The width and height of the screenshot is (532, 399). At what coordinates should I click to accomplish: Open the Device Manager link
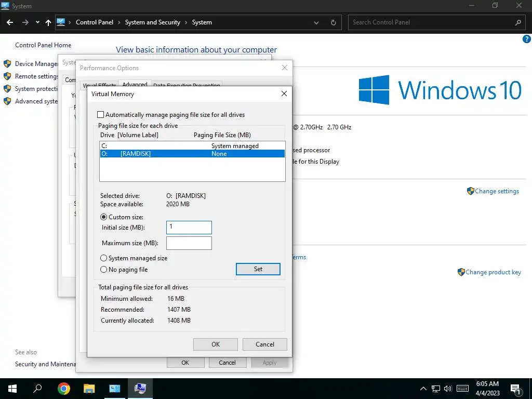click(36, 64)
